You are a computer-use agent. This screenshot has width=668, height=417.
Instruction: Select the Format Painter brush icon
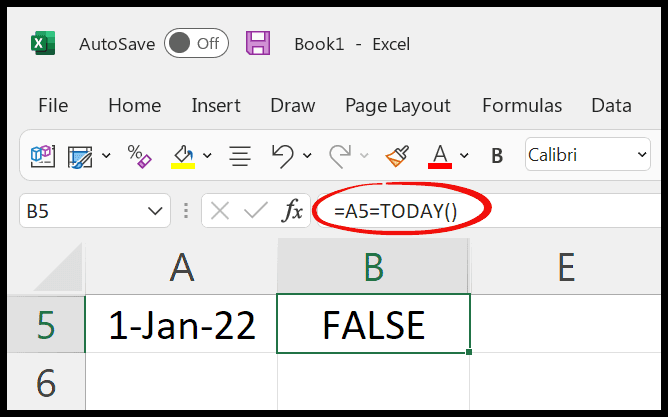397,155
